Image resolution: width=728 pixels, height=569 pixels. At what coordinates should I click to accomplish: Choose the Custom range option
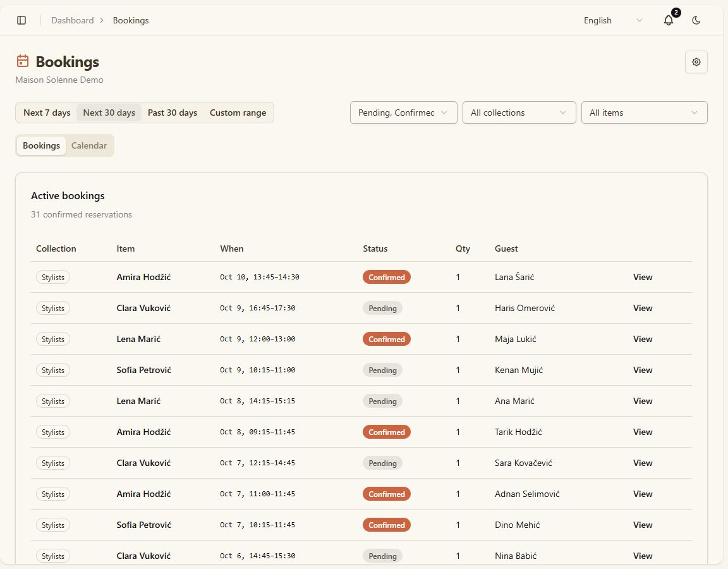point(238,113)
